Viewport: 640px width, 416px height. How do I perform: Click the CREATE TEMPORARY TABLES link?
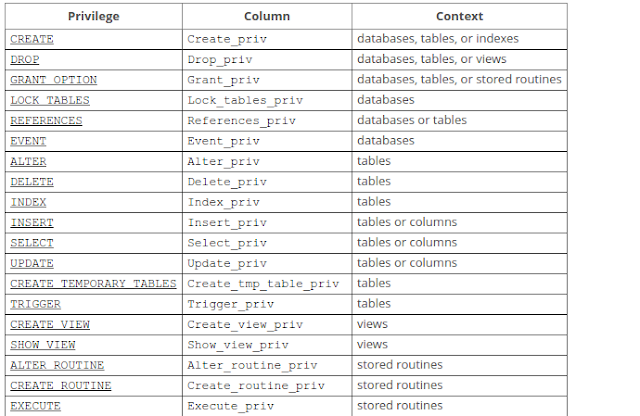click(x=93, y=284)
